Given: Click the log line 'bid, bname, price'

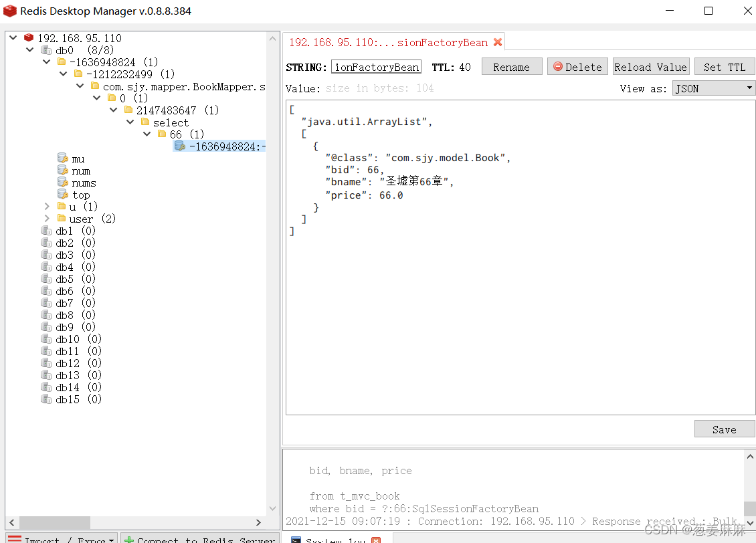Looking at the screenshot, I should pyautogui.click(x=361, y=471).
